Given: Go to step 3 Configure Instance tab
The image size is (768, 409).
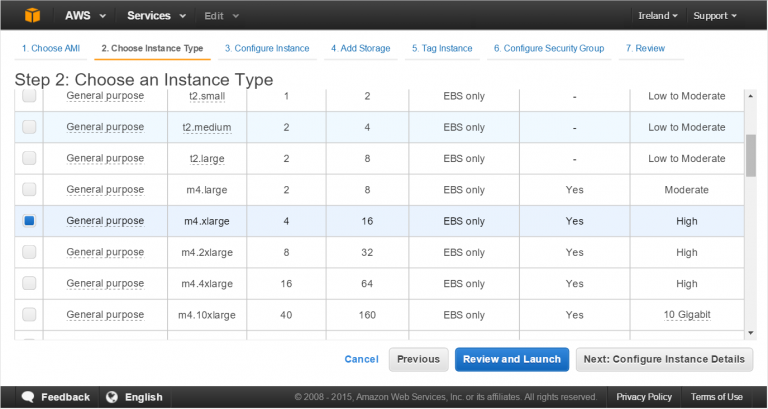Looking at the screenshot, I should (267, 48).
